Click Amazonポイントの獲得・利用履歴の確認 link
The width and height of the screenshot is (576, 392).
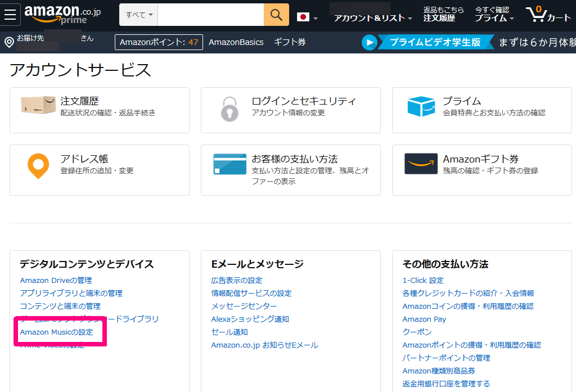point(472,345)
